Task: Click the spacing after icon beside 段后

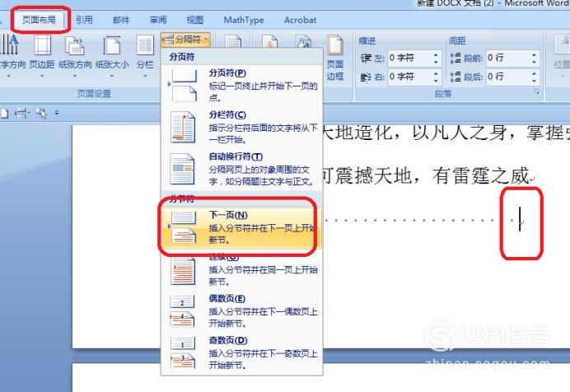Action: [x=456, y=77]
